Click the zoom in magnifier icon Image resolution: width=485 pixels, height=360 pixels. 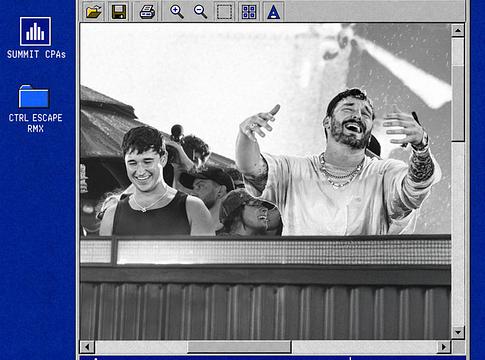click(x=176, y=12)
